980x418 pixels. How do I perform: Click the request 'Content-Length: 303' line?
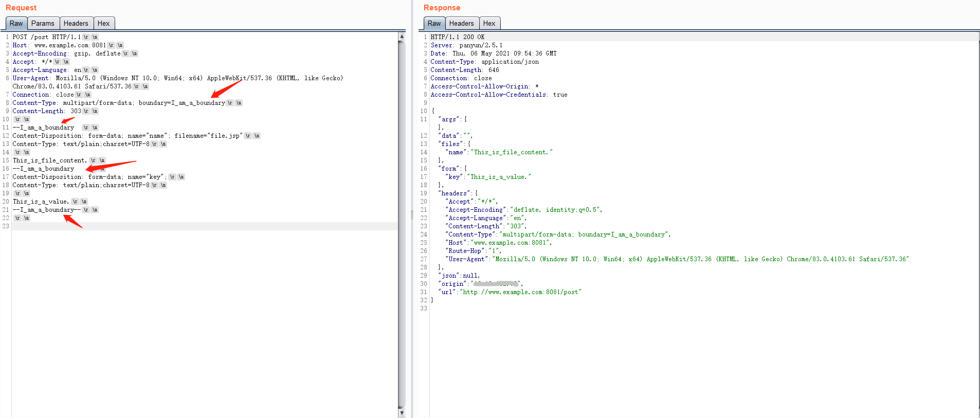[x=47, y=111]
